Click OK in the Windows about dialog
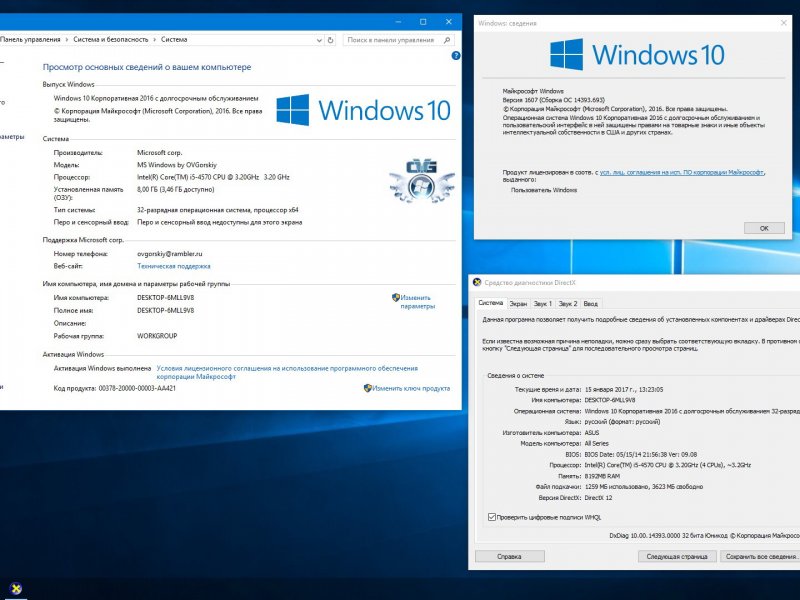Viewport: 800px width, 600px height. coord(764,228)
